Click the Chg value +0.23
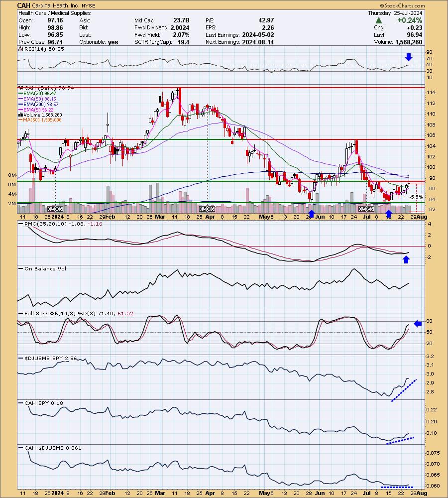This screenshot has height=498, width=448. click(x=415, y=27)
